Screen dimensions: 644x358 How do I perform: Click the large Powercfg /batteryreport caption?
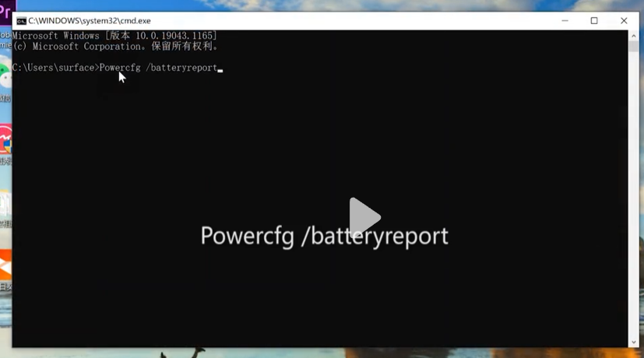coord(324,236)
